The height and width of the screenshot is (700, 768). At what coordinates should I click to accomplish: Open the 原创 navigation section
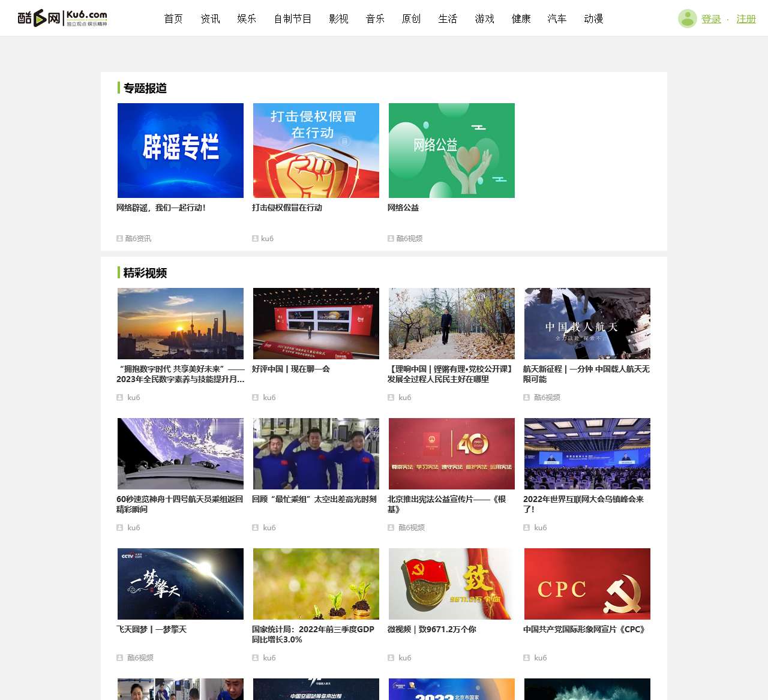coord(411,19)
